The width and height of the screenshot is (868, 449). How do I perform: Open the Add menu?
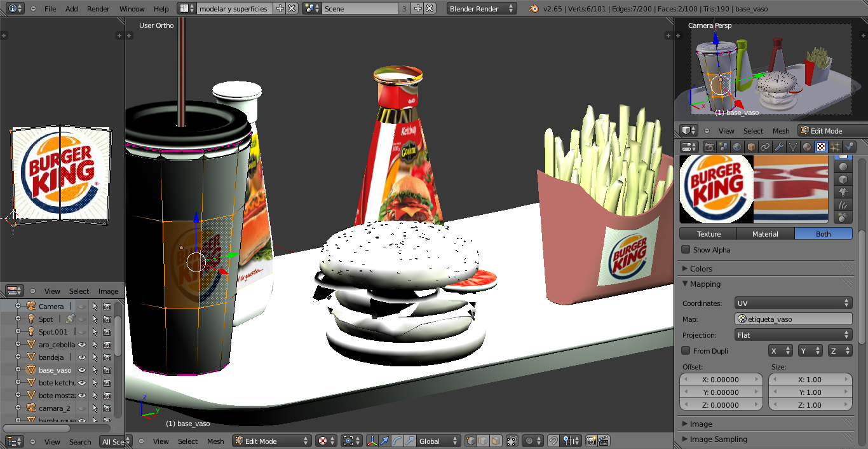click(72, 9)
